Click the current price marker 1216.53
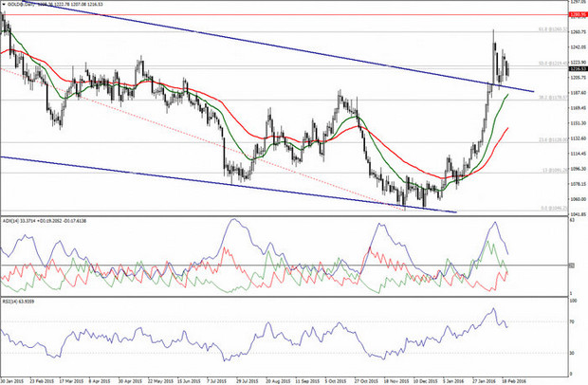 coord(575,69)
